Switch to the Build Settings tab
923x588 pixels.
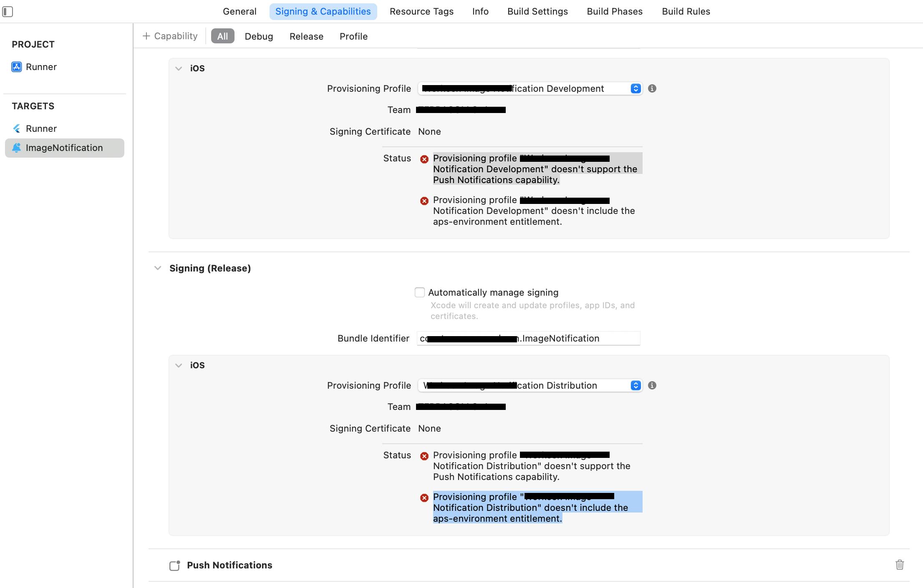[x=537, y=12]
